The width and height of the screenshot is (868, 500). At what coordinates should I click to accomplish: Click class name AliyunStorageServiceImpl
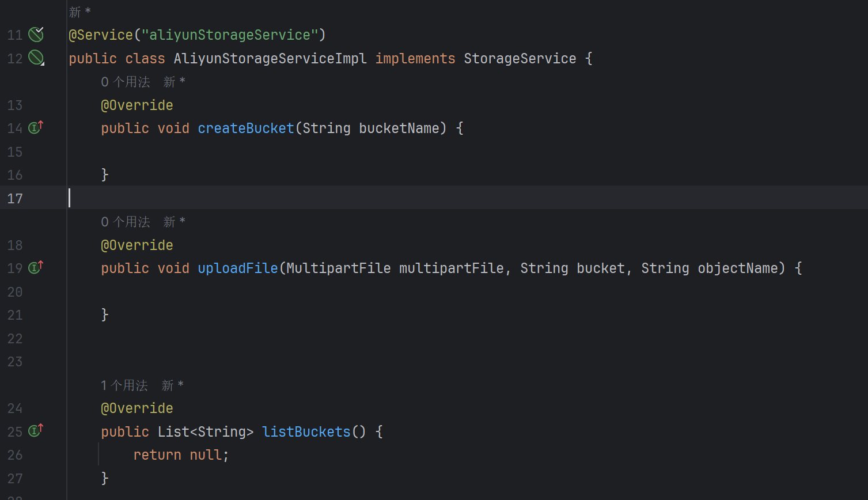(x=270, y=59)
